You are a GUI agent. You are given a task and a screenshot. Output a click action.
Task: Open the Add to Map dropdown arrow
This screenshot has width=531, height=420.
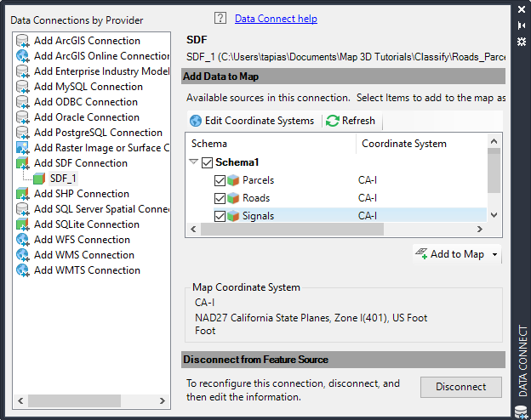click(x=494, y=254)
